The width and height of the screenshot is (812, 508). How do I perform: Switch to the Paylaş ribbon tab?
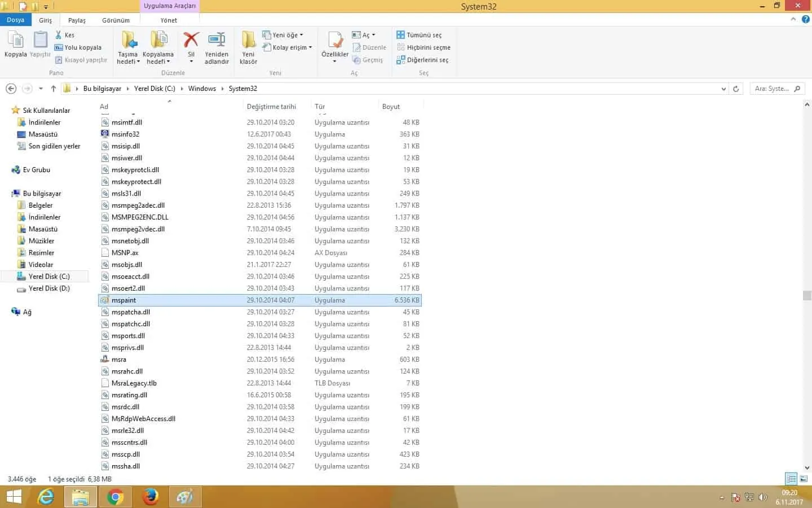pos(77,20)
